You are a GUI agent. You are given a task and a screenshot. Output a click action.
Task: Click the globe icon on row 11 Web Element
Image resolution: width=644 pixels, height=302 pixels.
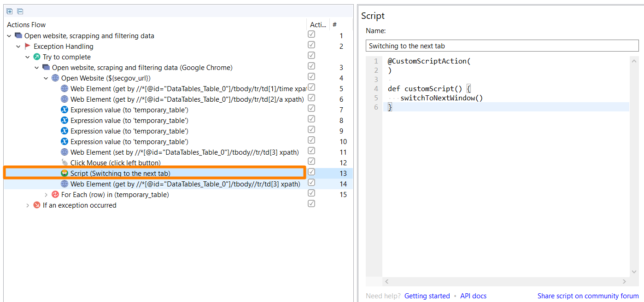coord(64,152)
